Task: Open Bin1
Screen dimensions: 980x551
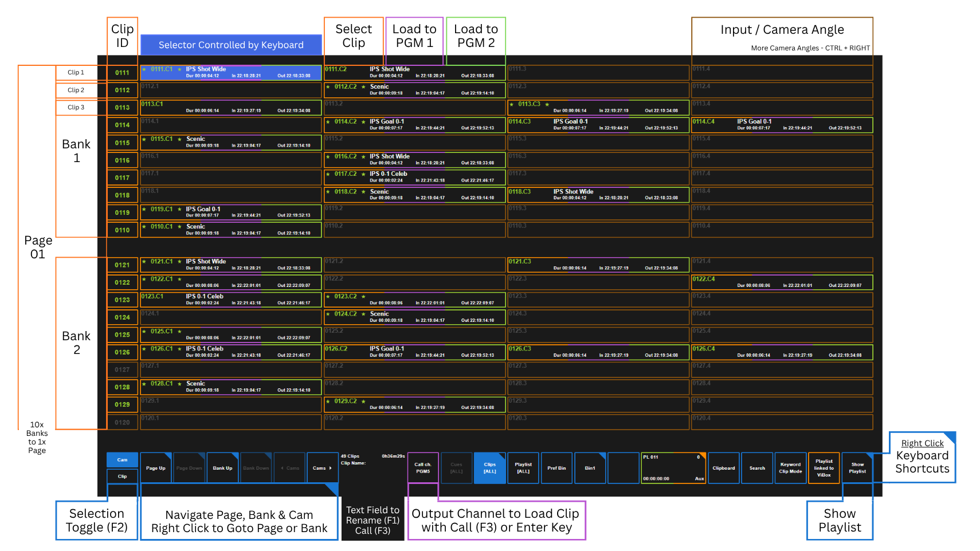Action: (x=590, y=468)
